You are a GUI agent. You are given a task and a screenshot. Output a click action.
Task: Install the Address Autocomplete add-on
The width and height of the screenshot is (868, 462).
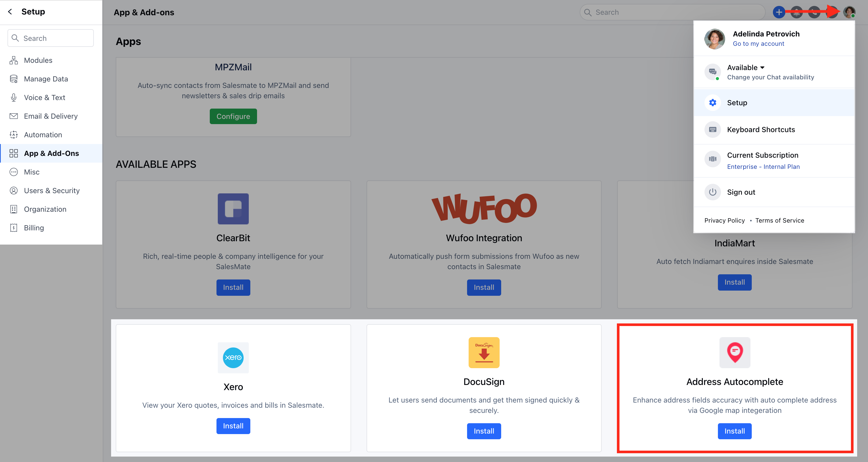(x=734, y=431)
